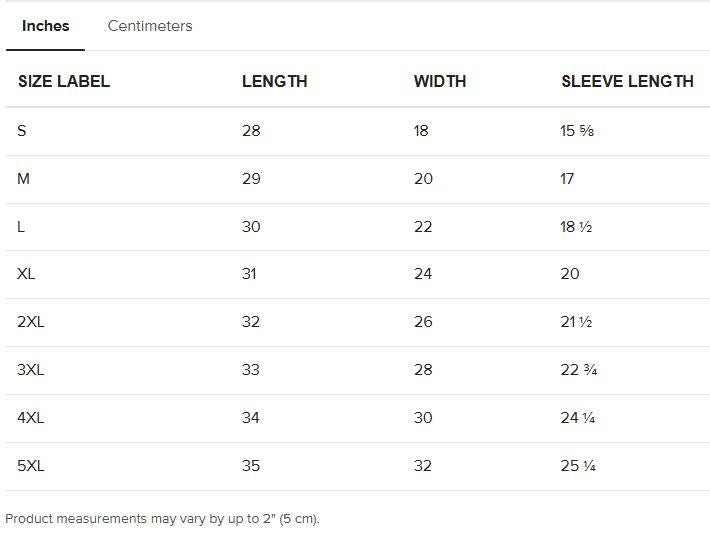Click the WIDTH column header

coord(440,82)
